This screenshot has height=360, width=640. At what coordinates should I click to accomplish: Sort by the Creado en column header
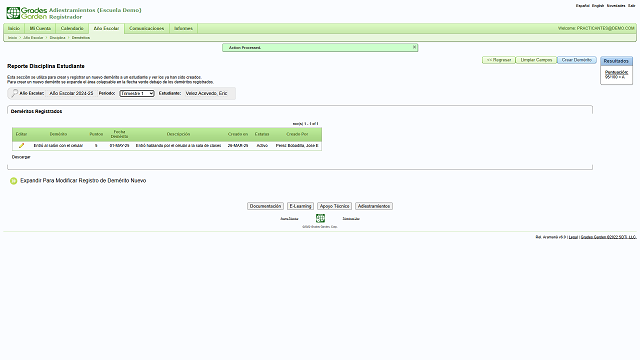(238, 134)
